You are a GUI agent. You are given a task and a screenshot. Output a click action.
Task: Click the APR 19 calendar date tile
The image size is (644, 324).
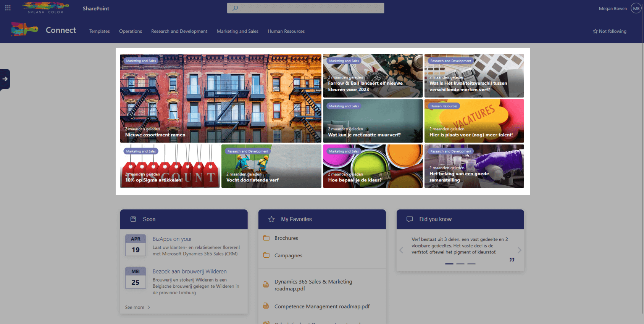point(136,245)
